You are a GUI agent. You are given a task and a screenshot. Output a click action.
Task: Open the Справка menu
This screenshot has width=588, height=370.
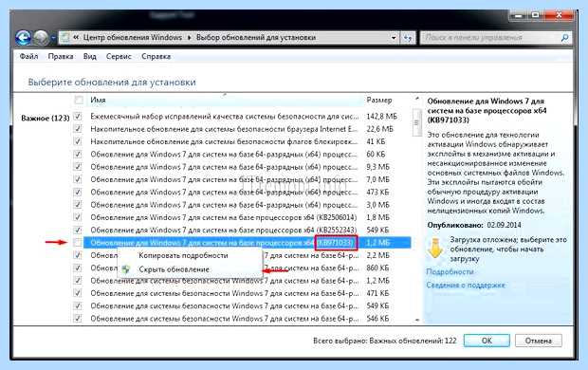pyautogui.click(x=156, y=56)
